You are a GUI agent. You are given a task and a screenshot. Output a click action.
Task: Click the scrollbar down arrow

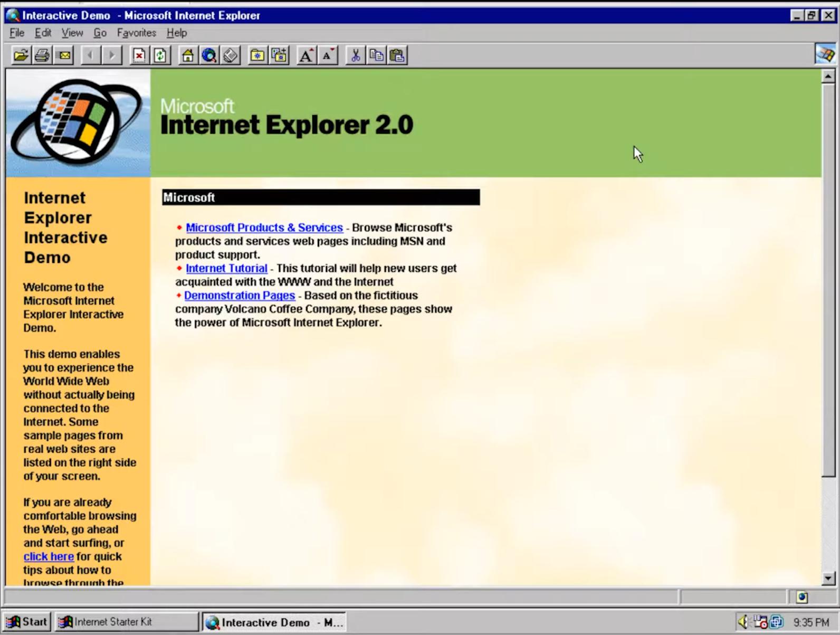(x=828, y=578)
